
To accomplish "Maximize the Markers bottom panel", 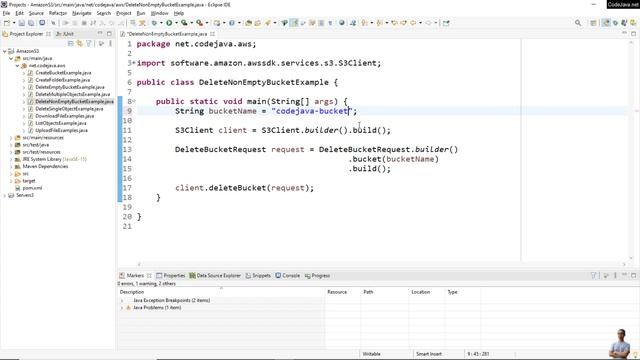I will pyautogui.click(x=633, y=276).
